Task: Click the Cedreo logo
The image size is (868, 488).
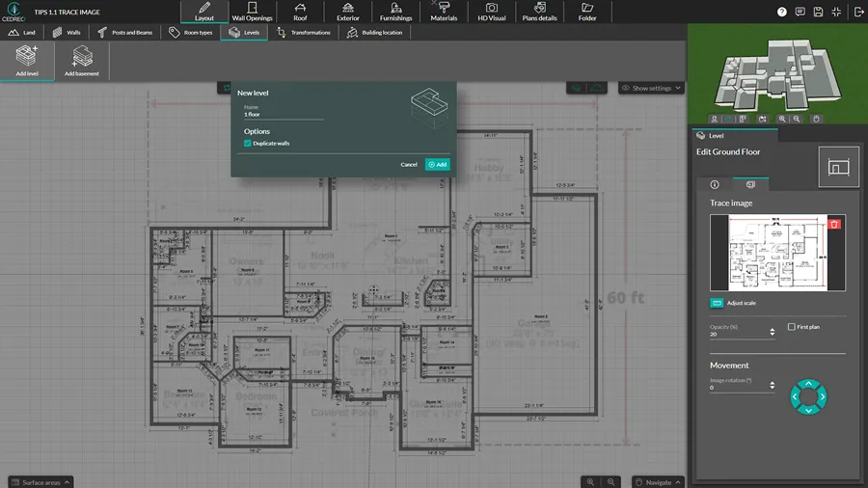Action: (14, 12)
